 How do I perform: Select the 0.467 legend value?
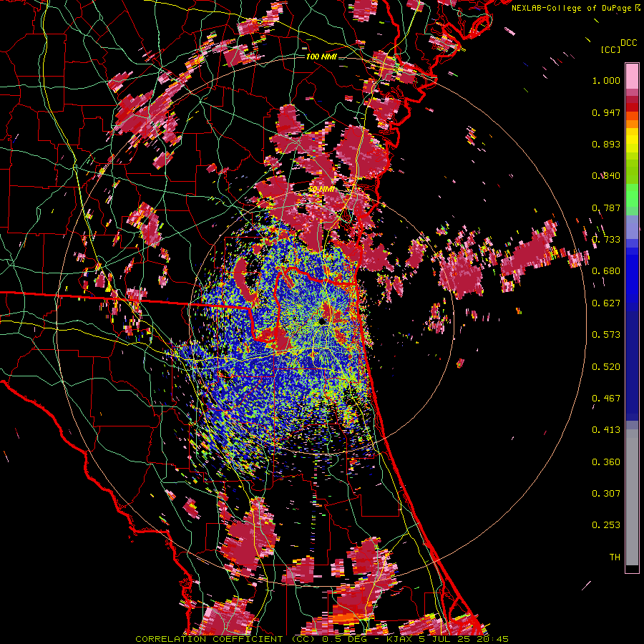point(606,399)
